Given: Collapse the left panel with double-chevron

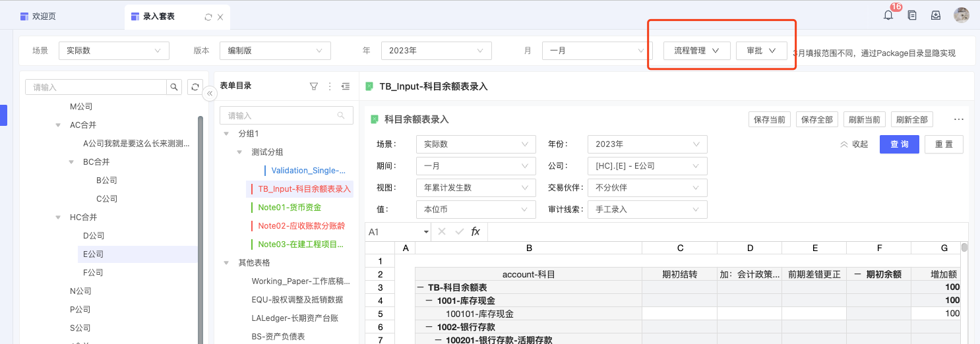Looking at the screenshot, I should [x=210, y=94].
